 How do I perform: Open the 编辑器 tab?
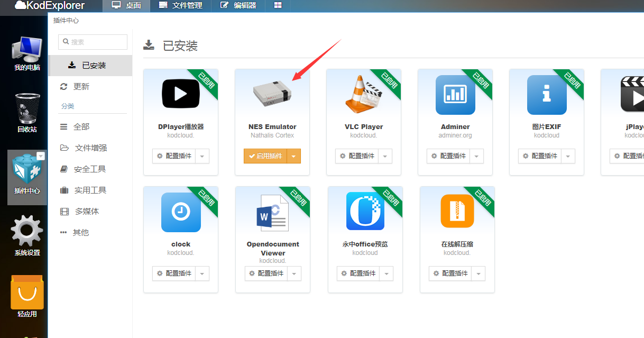tap(238, 6)
